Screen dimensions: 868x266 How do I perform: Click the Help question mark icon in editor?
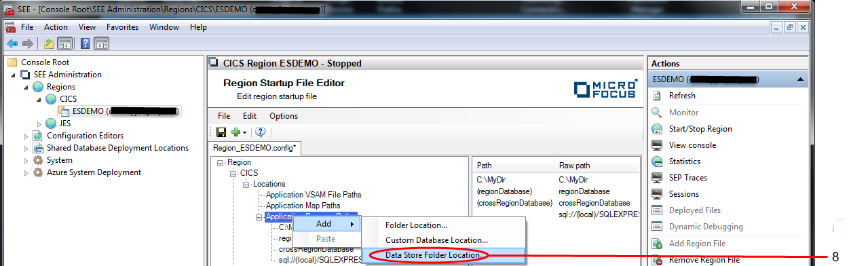point(260,132)
